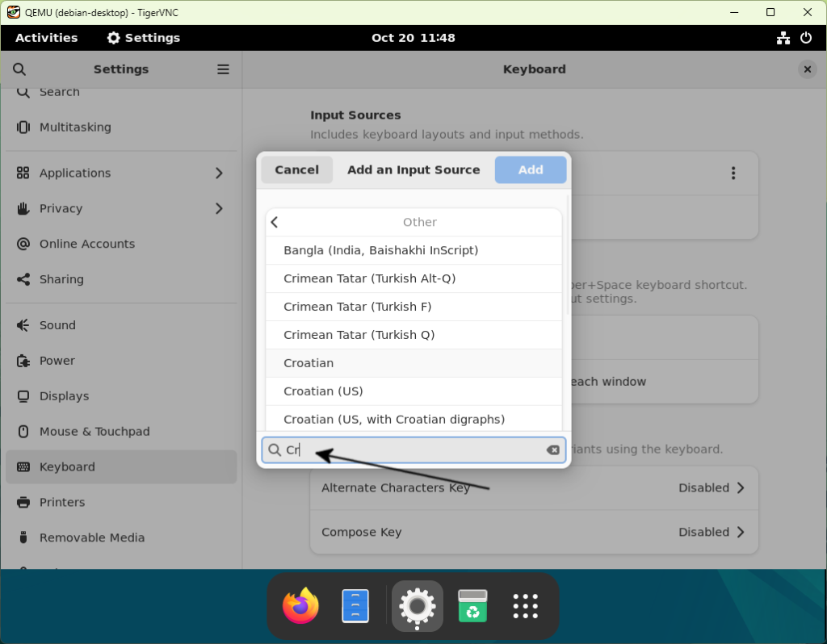Open the Trash app in dock

click(x=472, y=606)
